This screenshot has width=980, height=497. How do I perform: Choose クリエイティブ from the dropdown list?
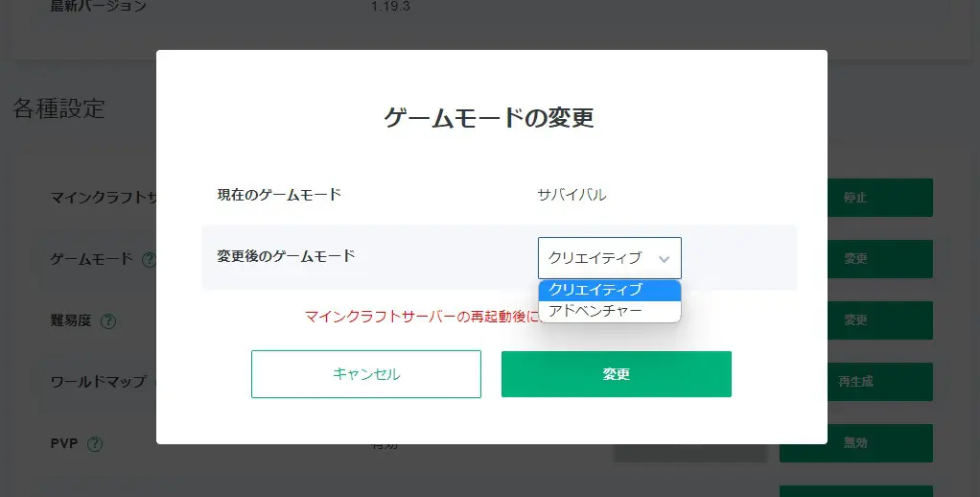point(609,290)
